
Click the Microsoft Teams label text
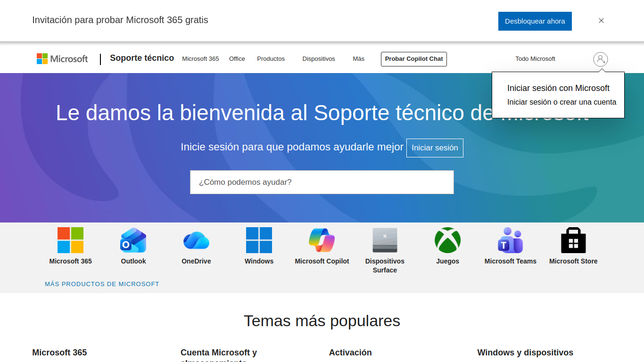[x=511, y=261]
